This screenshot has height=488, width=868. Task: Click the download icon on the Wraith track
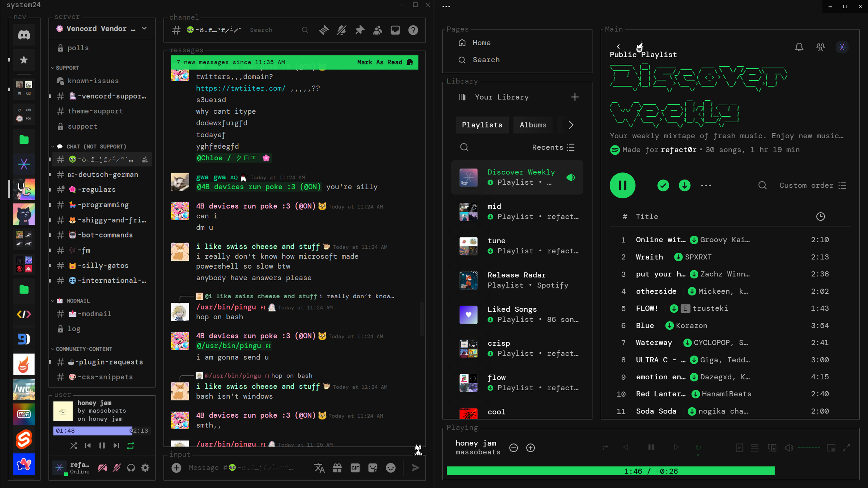[678, 257]
